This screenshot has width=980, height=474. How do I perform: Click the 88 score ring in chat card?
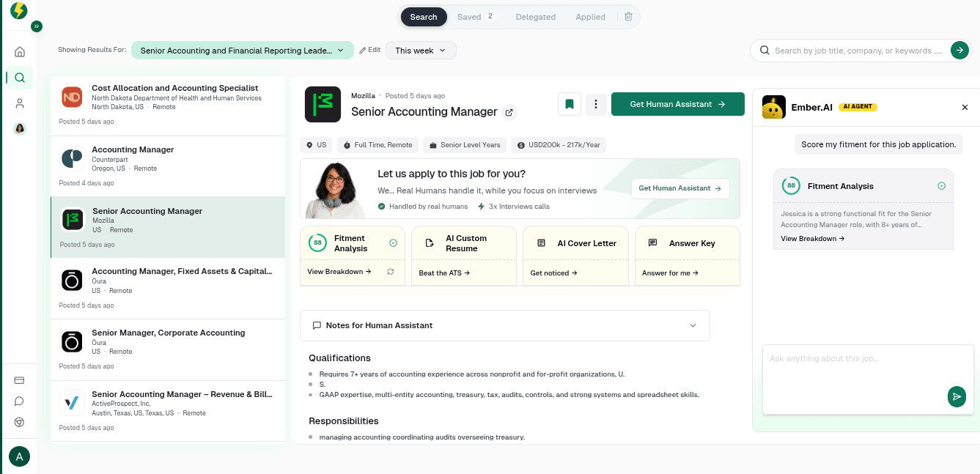[x=791, y=186]
